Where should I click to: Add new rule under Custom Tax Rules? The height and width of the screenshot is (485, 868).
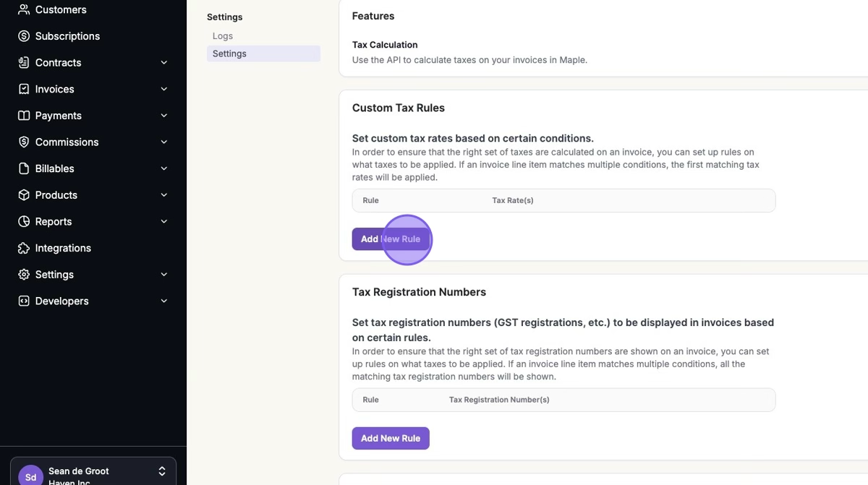[391, 239]
